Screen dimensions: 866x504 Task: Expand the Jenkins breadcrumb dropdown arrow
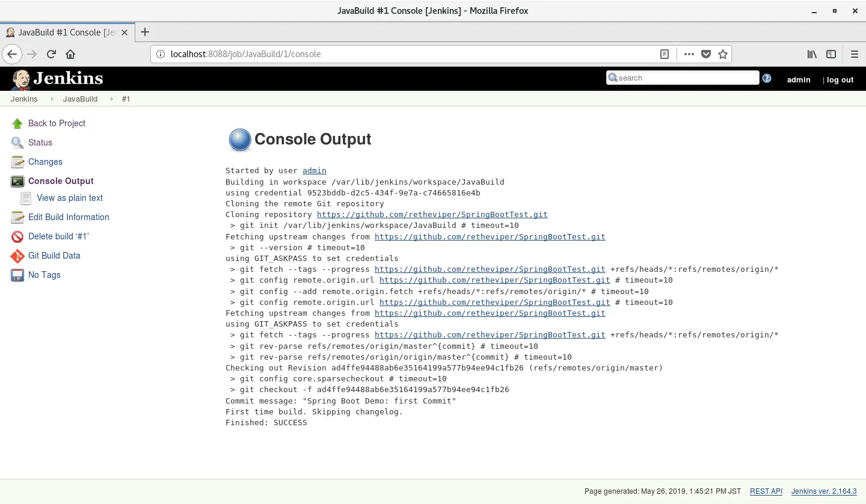click(52, 99)
